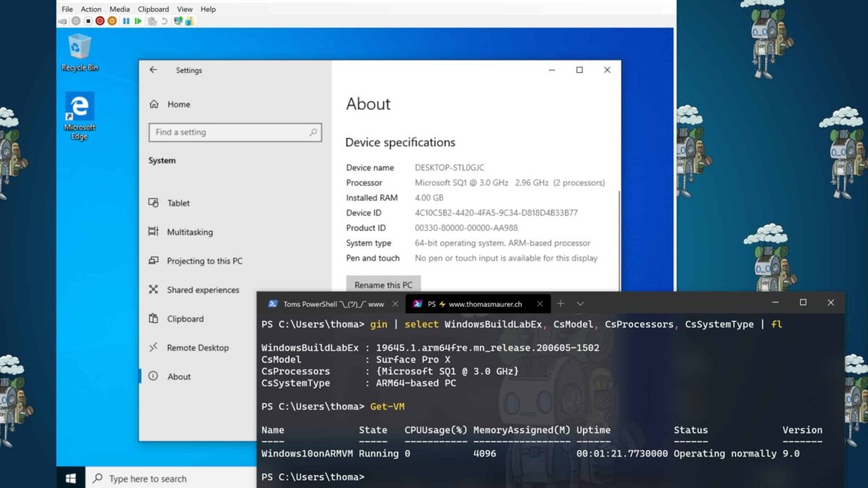Image resolution: width=868 pixels, height=488 pixels.
Task: Shut down the VM using the red power icon
Action: pyautogui.click(x=100, y=21)
